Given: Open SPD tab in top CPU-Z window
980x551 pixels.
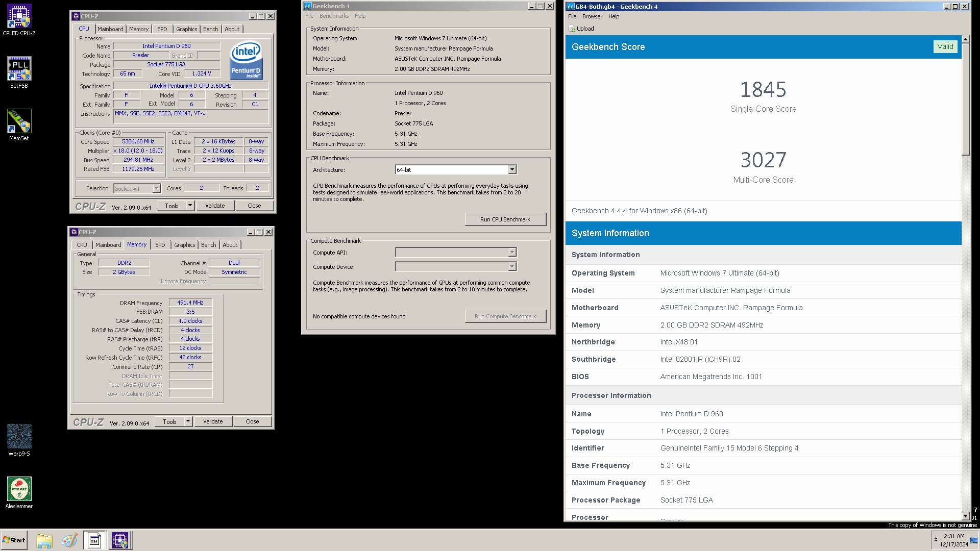Looking at the screenshot, I should pos(162,29).
